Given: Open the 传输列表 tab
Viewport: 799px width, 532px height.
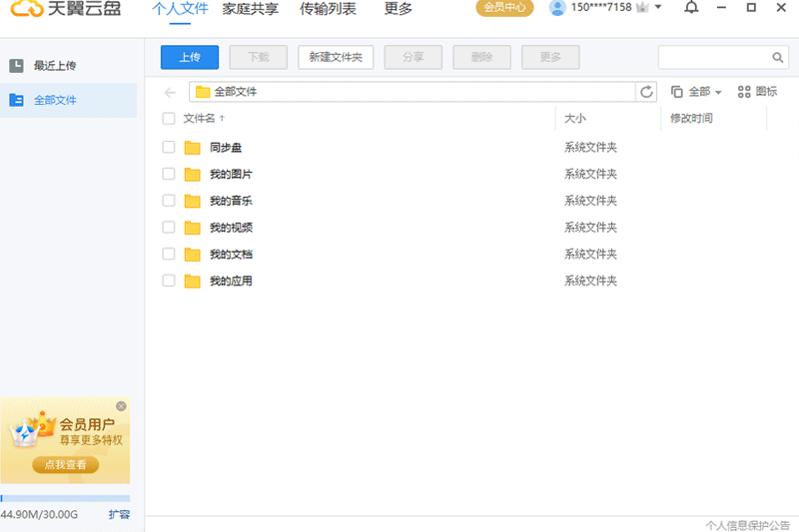Looking at the screenshot, I should 328,9.
